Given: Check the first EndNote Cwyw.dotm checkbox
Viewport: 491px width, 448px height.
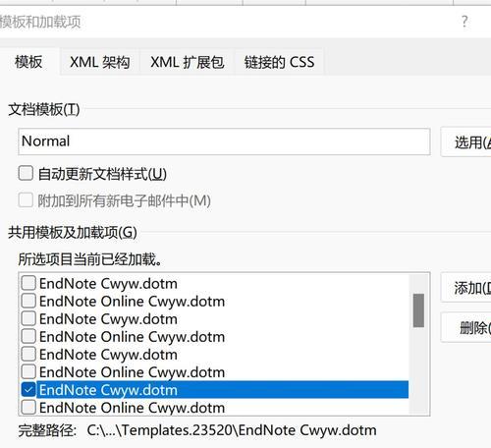Looking at the screenshot, I should click(28, 283).
